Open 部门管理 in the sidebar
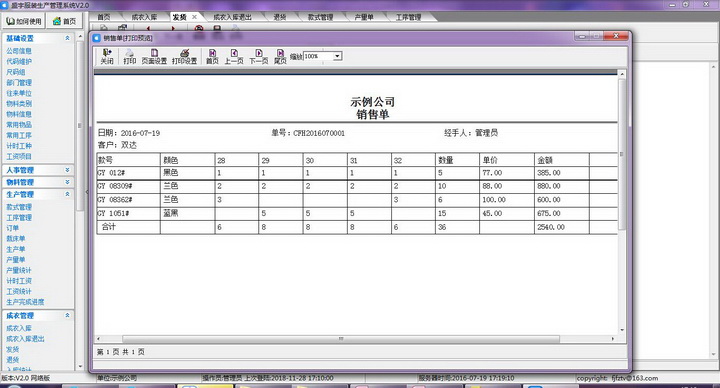This screenshot has width=720, height=388. tap(19, 83)
